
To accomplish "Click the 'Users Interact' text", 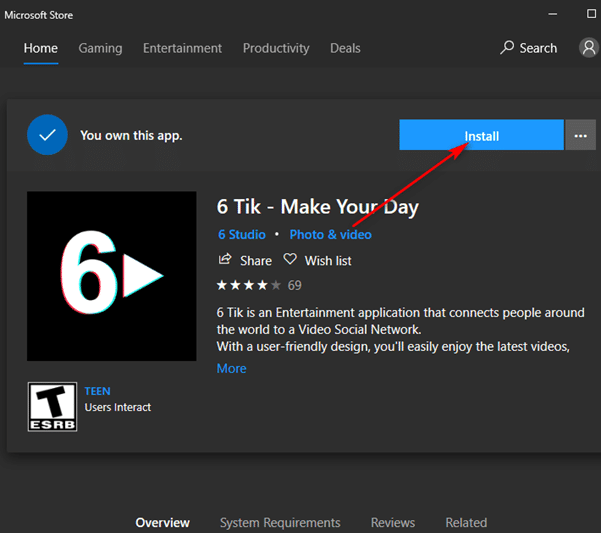I will [x=118, y=407].
